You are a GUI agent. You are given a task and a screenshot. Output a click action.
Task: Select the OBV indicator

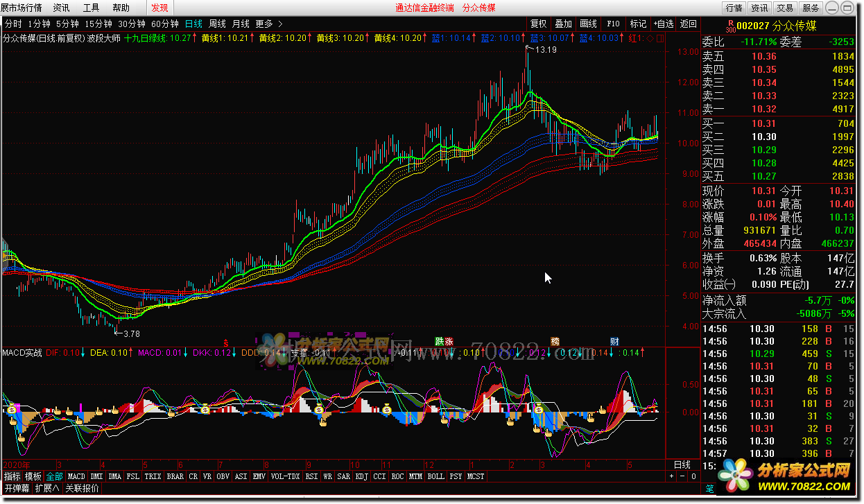click(x=223, y=476)
